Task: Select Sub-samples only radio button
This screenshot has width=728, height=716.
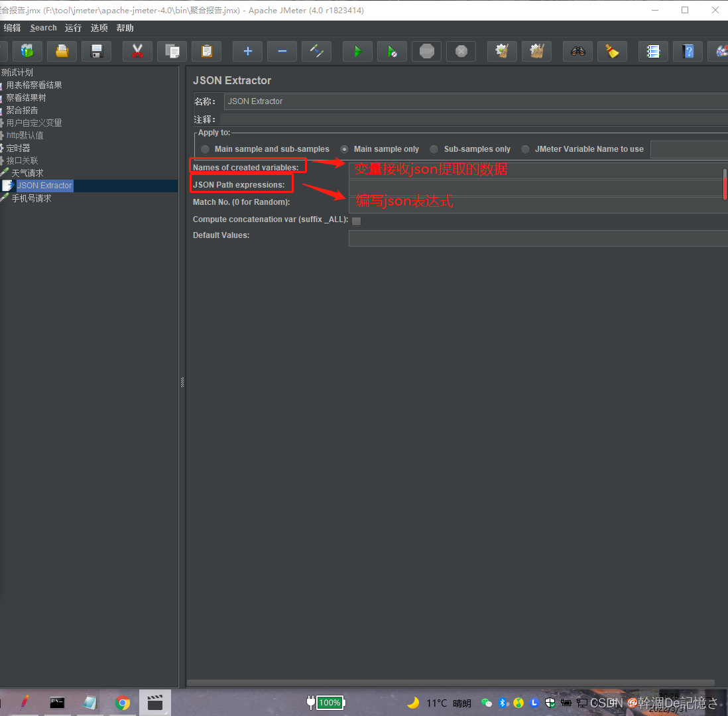Action: [x=434, y=149]
